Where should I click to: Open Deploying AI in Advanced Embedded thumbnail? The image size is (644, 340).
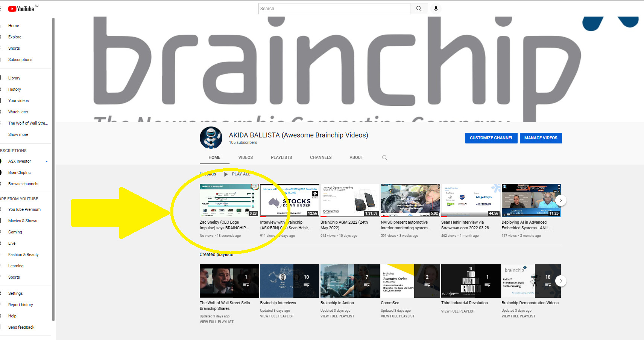click(x=531, y=200)
